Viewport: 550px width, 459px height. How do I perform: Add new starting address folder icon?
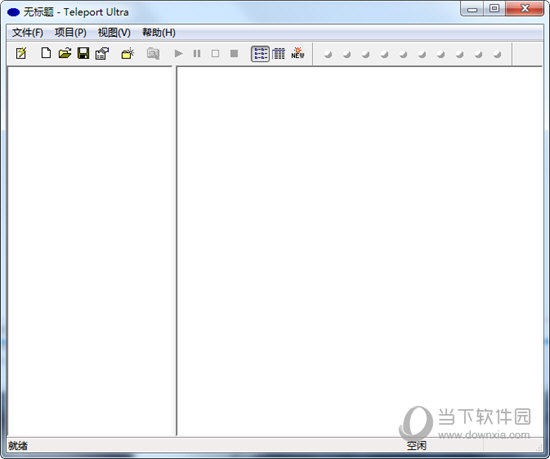pyautogui.click(x=128, y=54)
